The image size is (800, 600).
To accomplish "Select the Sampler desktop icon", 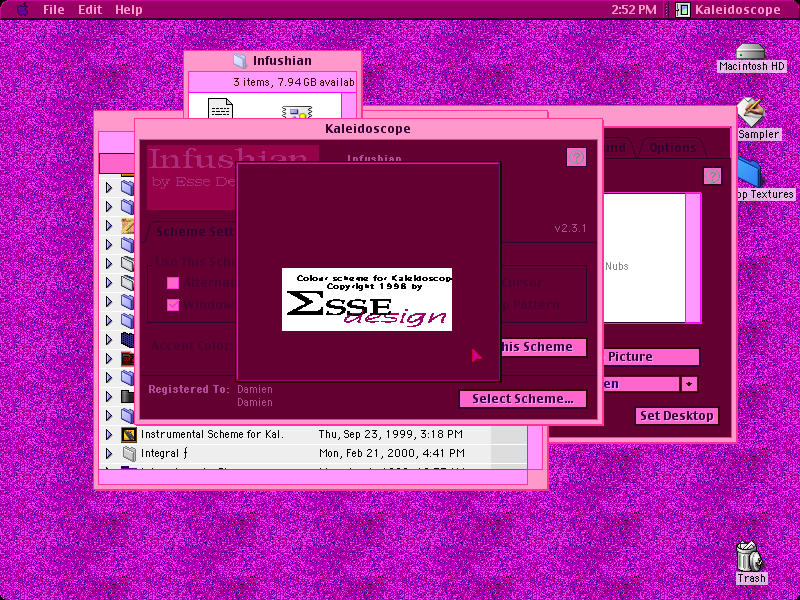I will 751,112.
